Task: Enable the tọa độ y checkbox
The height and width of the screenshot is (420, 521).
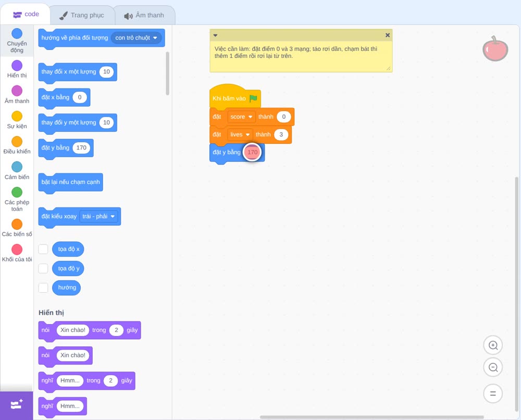Action: (43, 268)
